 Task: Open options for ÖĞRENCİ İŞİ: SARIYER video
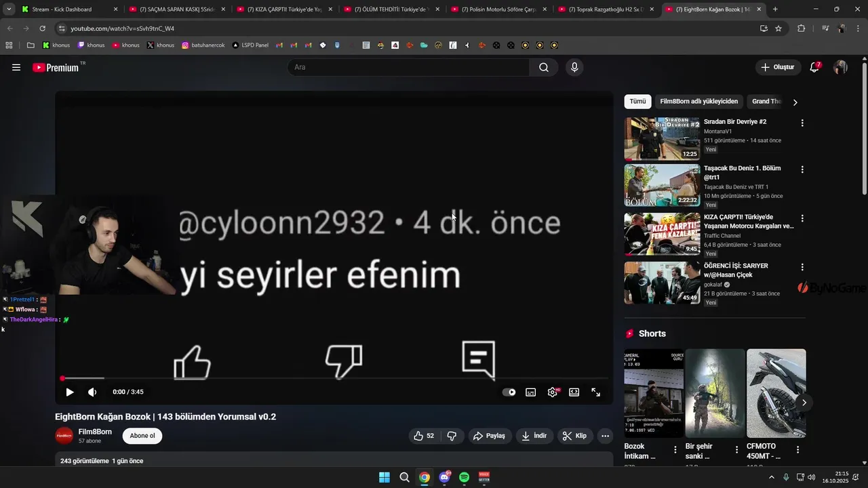[x=802, y=267]
